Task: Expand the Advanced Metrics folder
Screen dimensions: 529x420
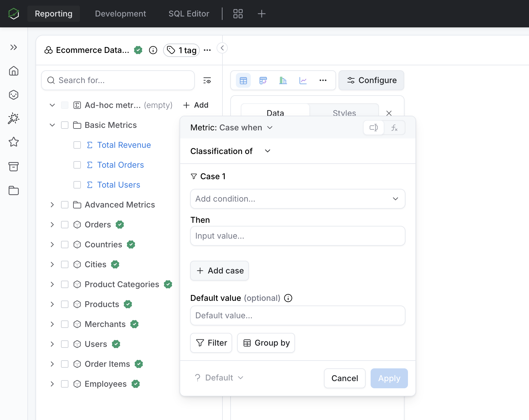Action: click(52, 205)
